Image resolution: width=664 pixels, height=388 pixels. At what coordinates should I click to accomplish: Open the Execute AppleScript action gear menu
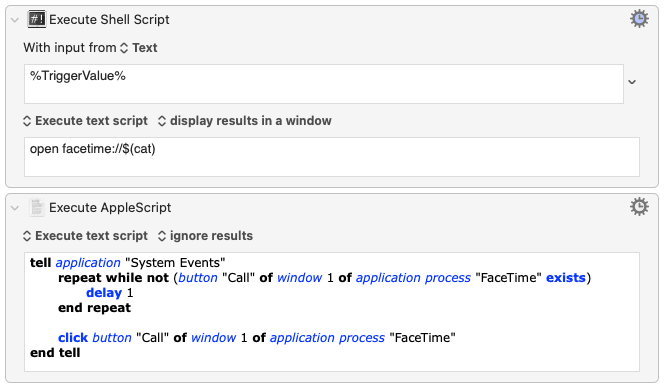pyautogui.click(x=639, y=207)
